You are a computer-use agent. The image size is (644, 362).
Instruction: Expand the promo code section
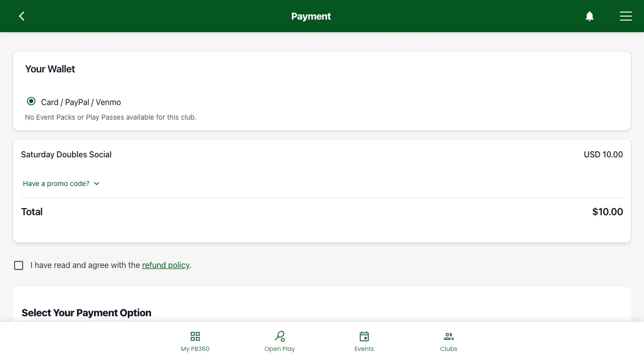61,184
